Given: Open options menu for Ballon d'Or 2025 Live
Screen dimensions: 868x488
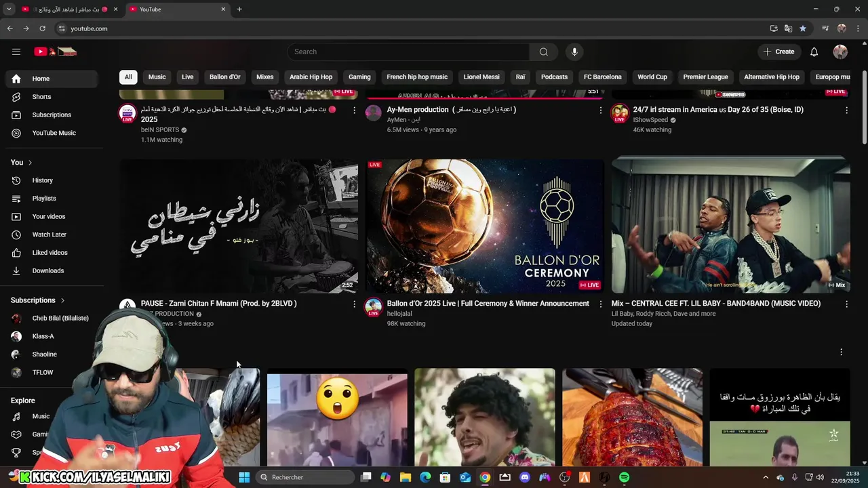Looking at the screenshot, I should 600,304.
